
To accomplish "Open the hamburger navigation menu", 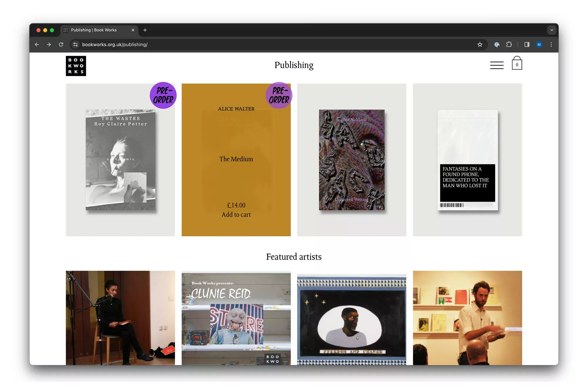I will coord(497,65).
